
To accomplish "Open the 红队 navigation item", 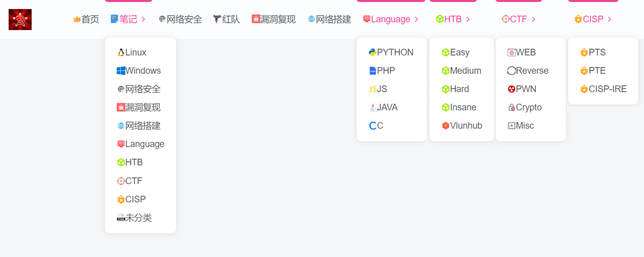I will coord(227,19).
